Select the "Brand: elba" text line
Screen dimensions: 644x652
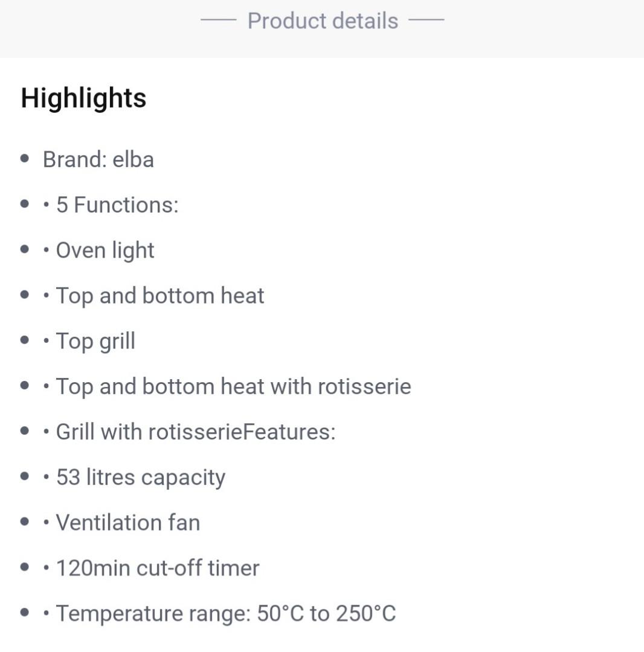[x=98, y=160]
